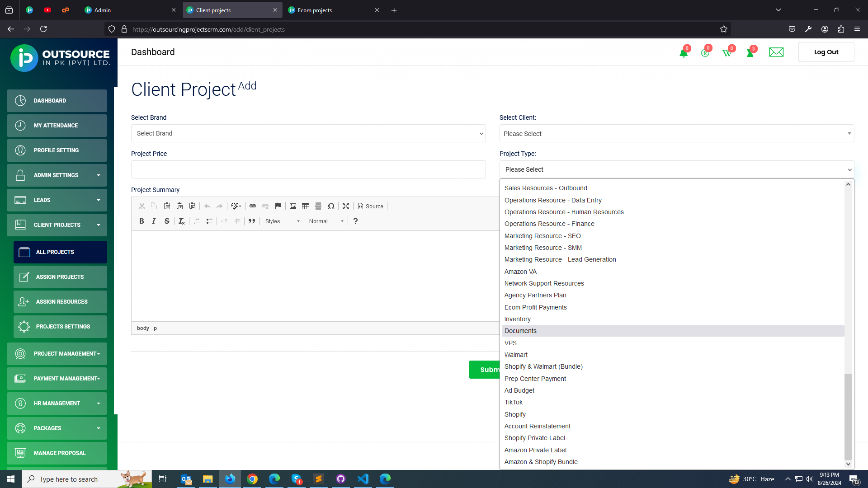The width and height of the screenshot is (868, 488).
Task: Insert bulleted list in editor
Action: [x=209, y=221]
